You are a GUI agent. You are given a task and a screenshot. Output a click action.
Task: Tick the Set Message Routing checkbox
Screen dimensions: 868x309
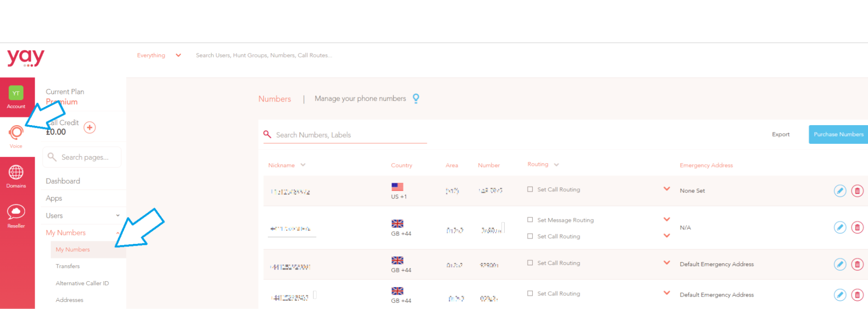530,219
